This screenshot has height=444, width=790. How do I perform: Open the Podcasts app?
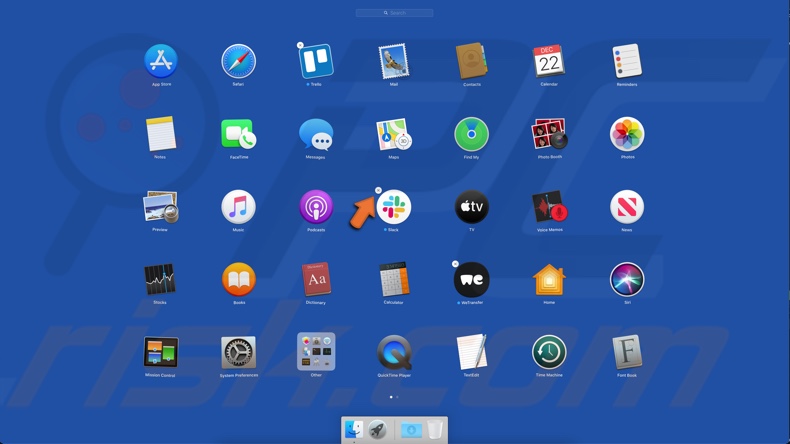316,207
